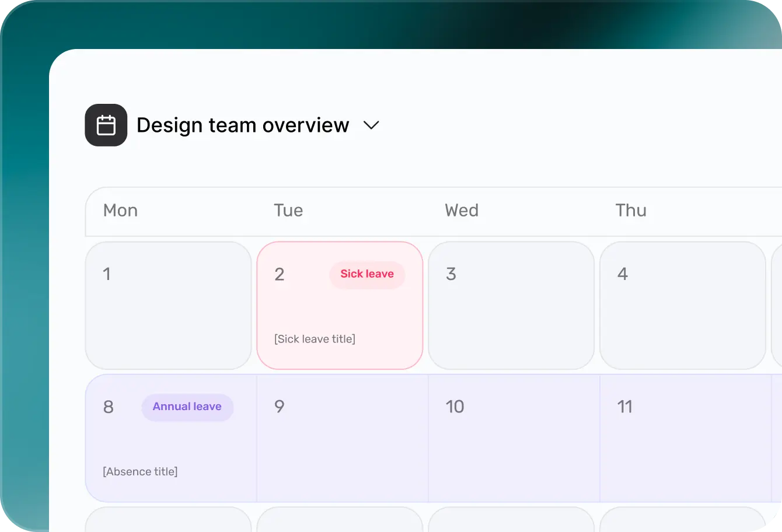Select day 3 in the calendar
This screenshot has width=782, height=532.
511,305
